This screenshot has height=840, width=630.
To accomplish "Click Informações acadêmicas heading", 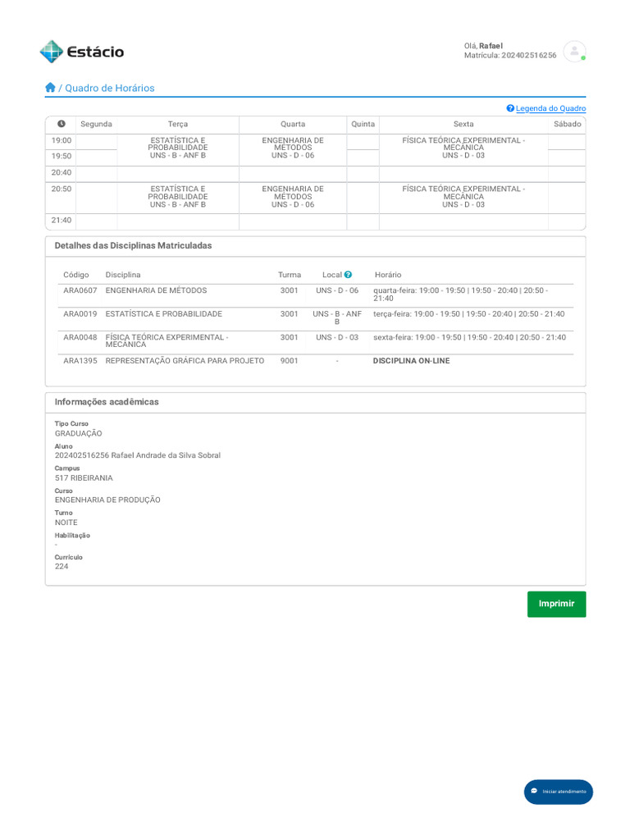I will coord(107,402).
